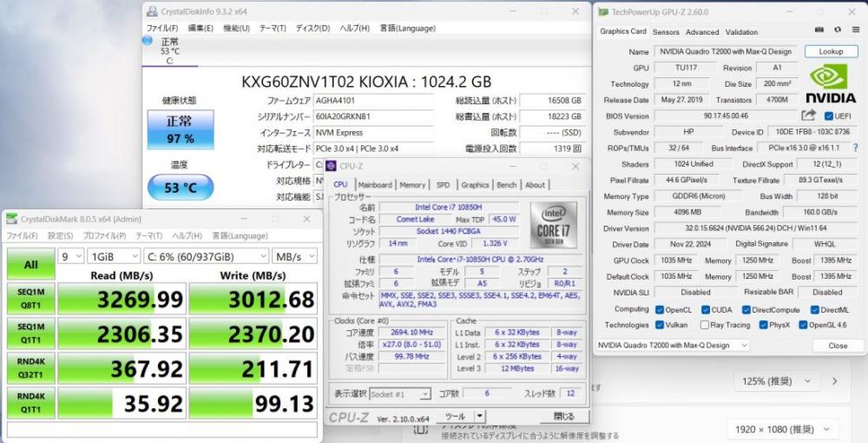Switch to the SPD tab in CPU-Z
The image size is (868, 443).
pyautogui.click(x=443, y=185)
